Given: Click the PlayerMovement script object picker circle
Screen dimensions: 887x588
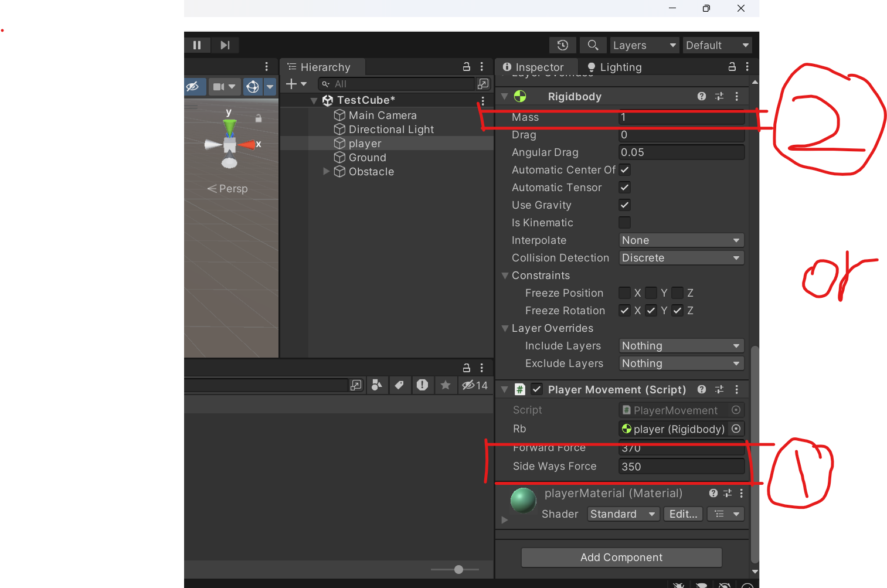Looking at the screenshot, I should pyautogui.click(x=736, y=410).
